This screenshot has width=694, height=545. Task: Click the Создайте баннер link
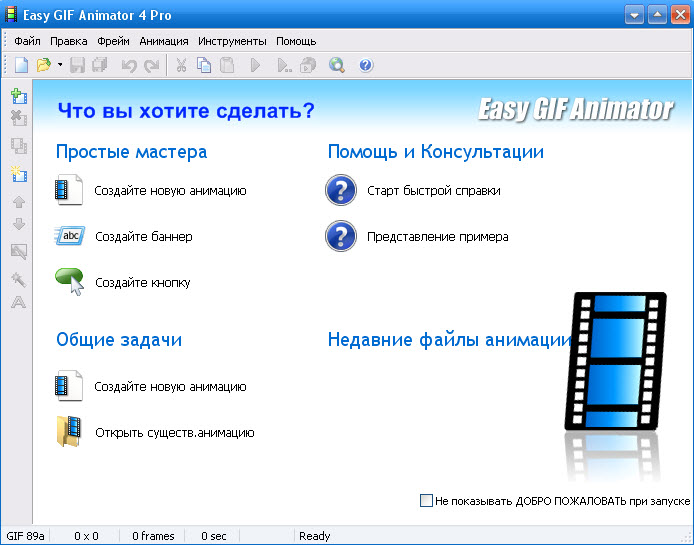click(x=144, y=237)
